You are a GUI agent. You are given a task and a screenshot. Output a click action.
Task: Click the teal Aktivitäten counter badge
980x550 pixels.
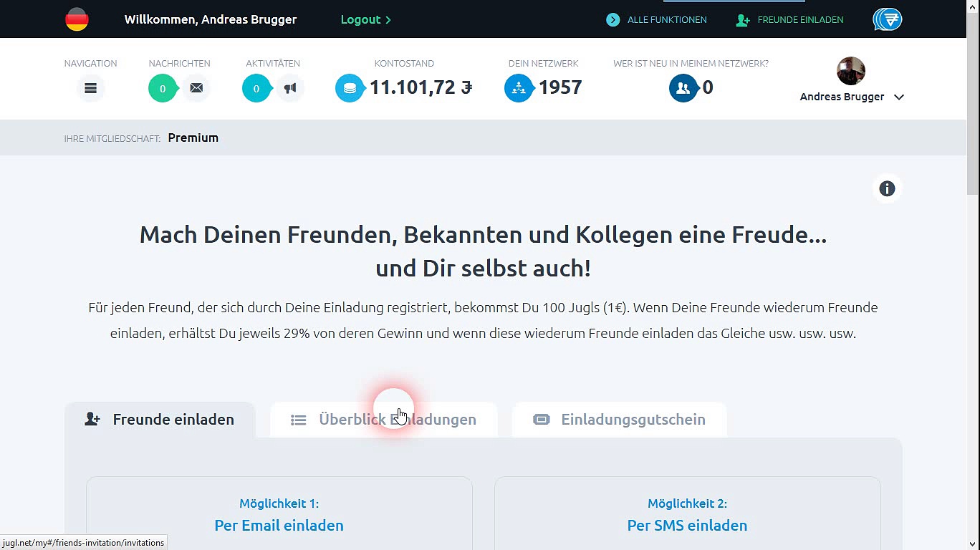click(x=256, y=88)
